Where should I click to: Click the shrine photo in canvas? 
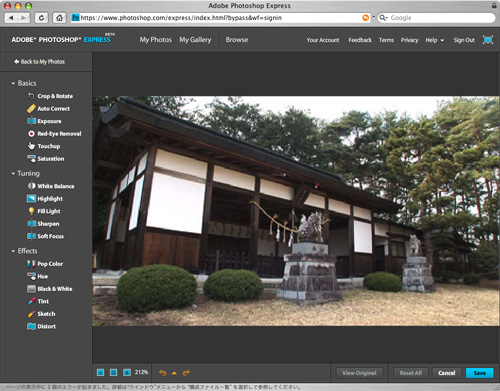(x=296, y=211)
